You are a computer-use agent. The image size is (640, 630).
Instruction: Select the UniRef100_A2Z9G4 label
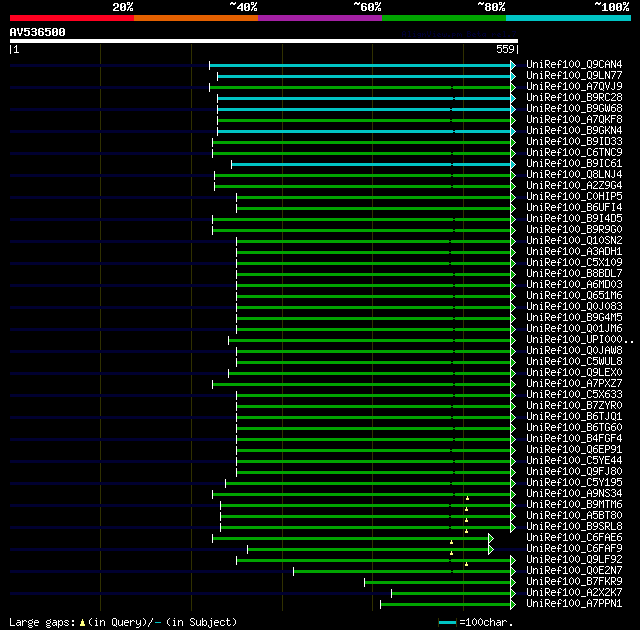pos(574,186)
